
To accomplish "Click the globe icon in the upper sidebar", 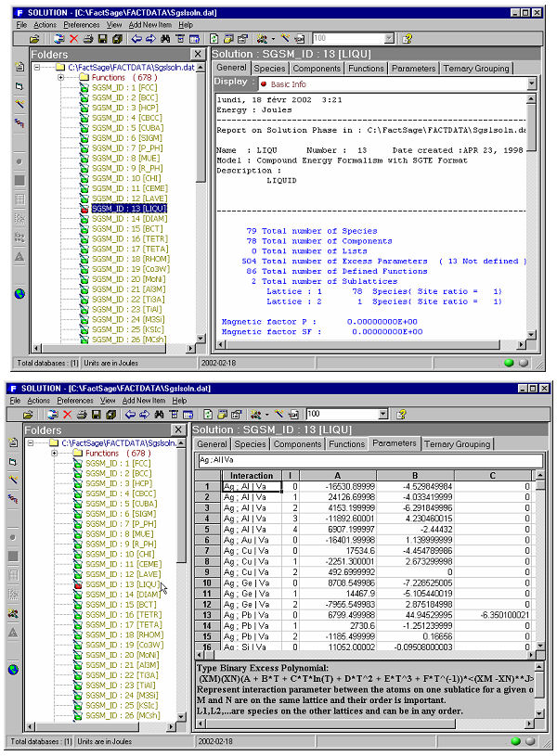I will coord(19,293).
